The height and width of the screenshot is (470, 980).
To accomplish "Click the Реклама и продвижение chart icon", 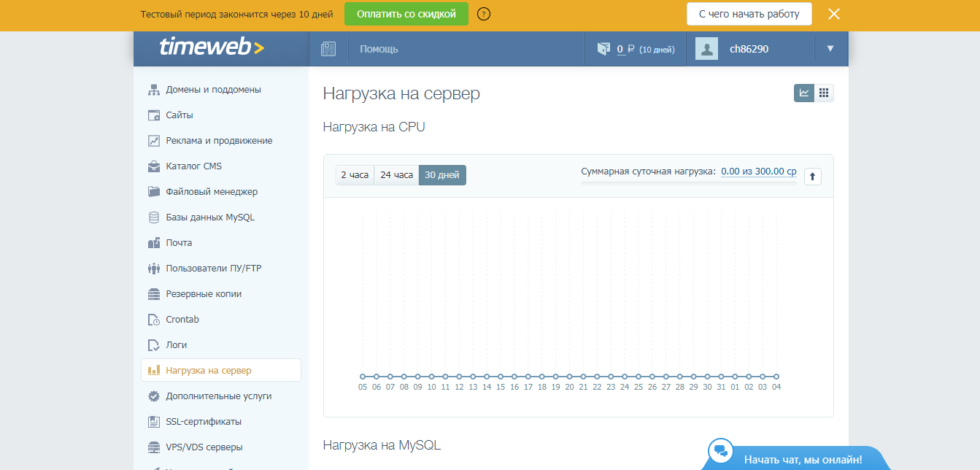I will coord(153,141).
